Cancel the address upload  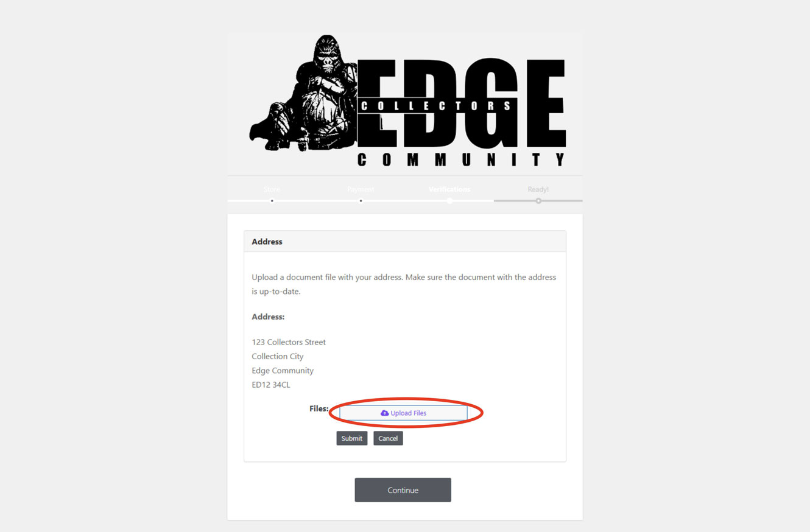pos(388,438)
